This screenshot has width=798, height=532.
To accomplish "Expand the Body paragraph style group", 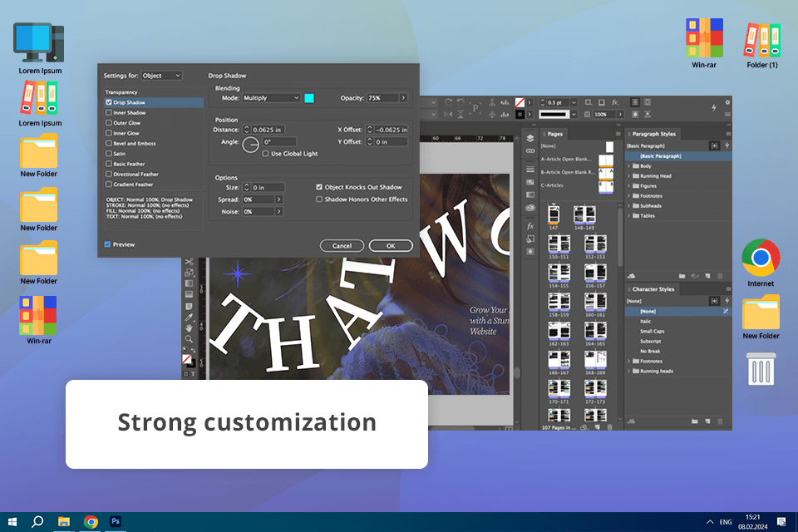I will click(x=629, y=166).
